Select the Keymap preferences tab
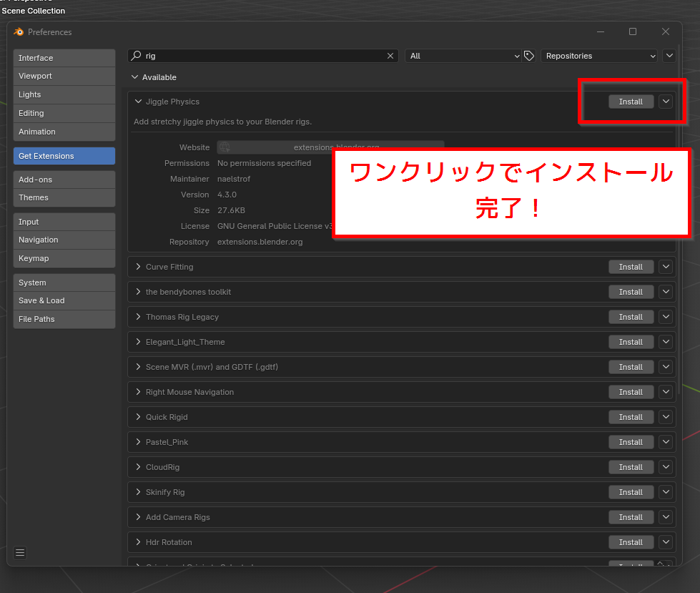 pos(64,258)
